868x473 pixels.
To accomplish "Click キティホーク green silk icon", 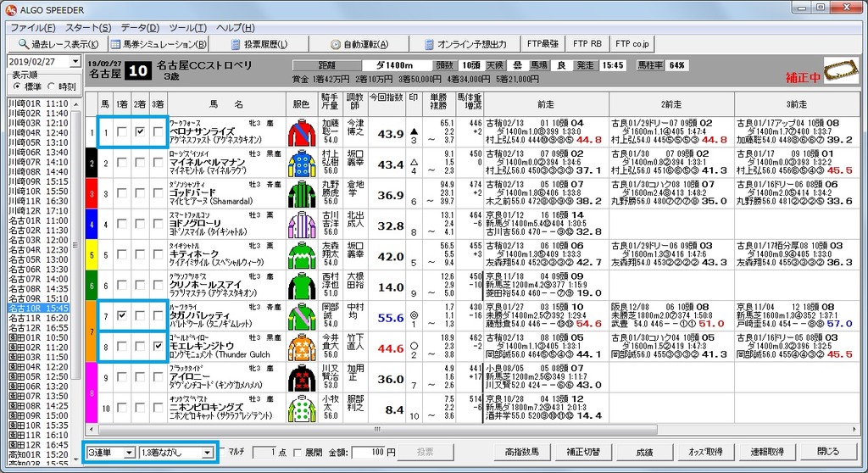I will 302,255.
